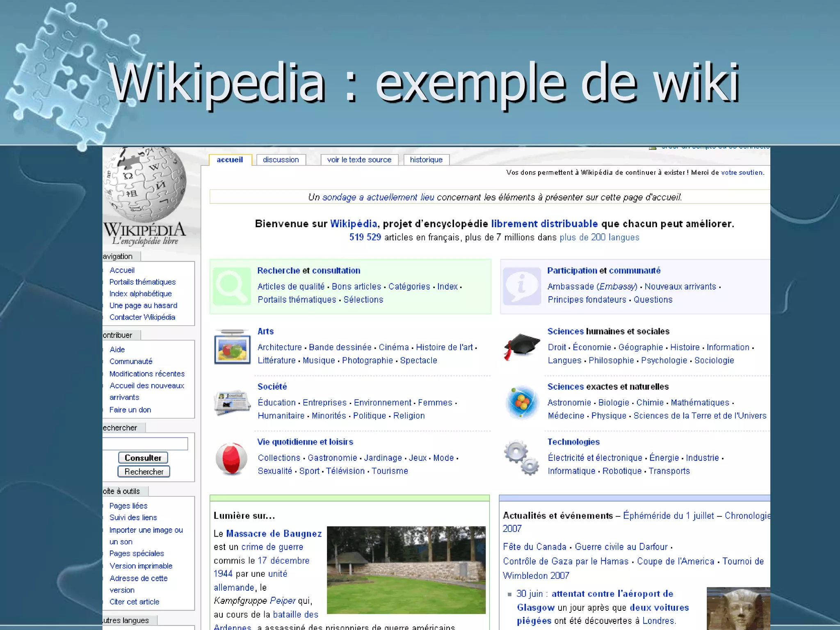Open Citer cet article link
Viewport: 840px width, 630px height.
click(x=134, y=602)
